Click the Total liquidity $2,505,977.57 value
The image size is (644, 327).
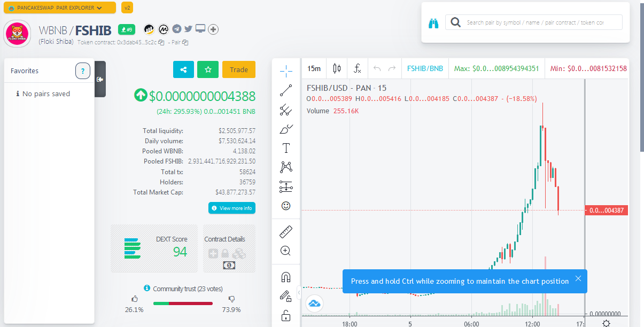237,131
